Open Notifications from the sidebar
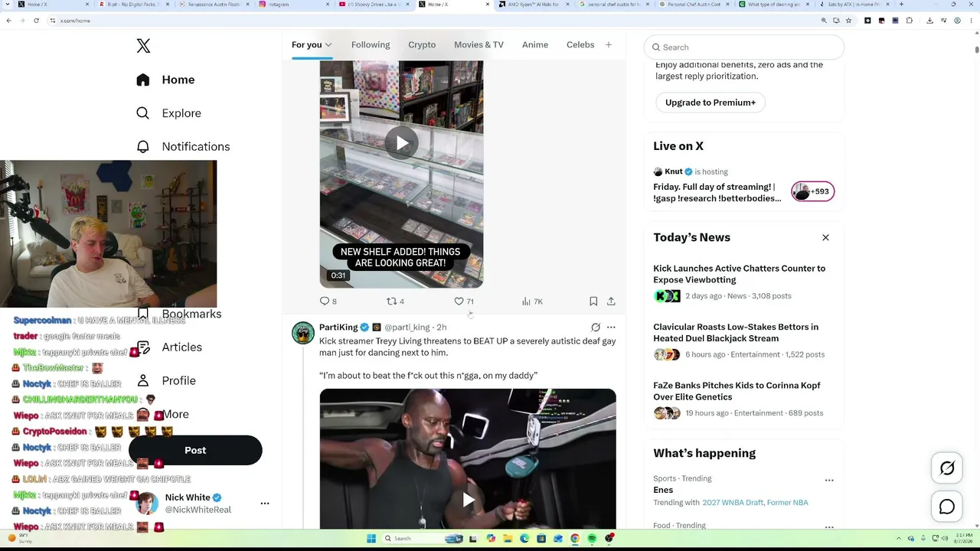 [x=182, y=147]
